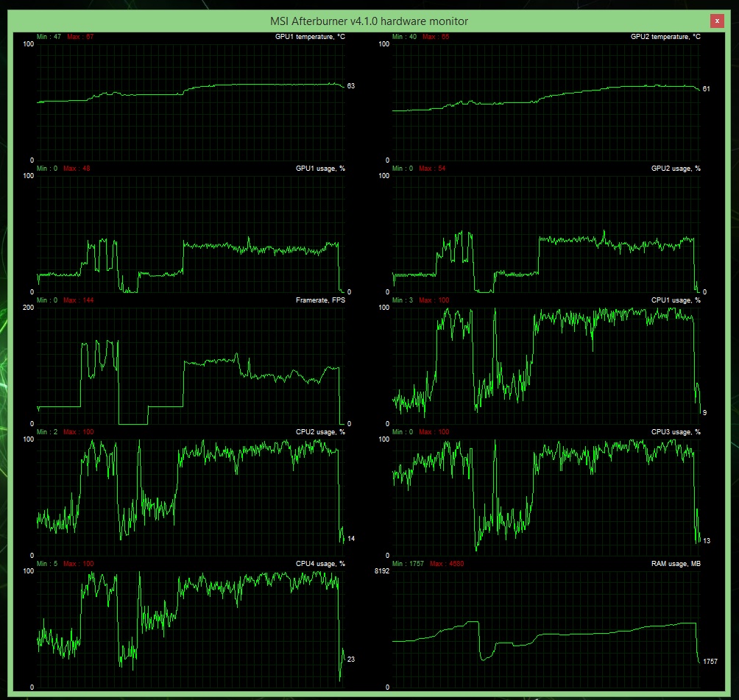
Task: Click current GPU1 temperature reading "63"
Action: (x=350, y=86)
